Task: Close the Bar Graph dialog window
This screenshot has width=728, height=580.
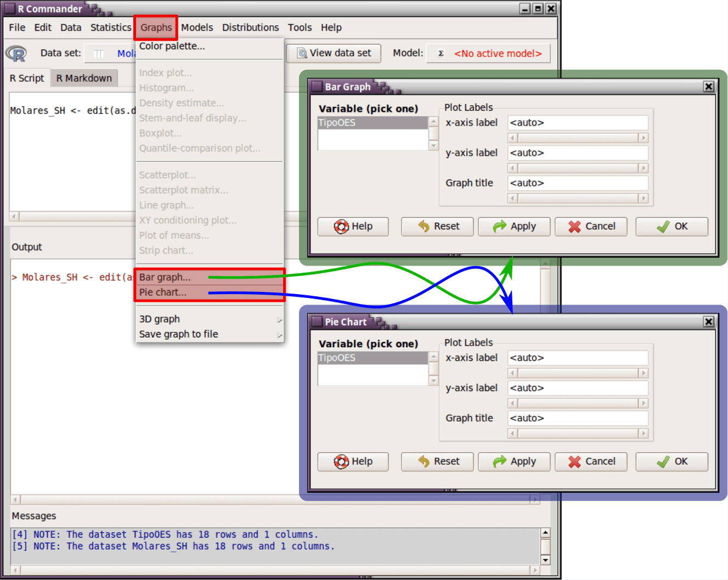Action: 708,87
